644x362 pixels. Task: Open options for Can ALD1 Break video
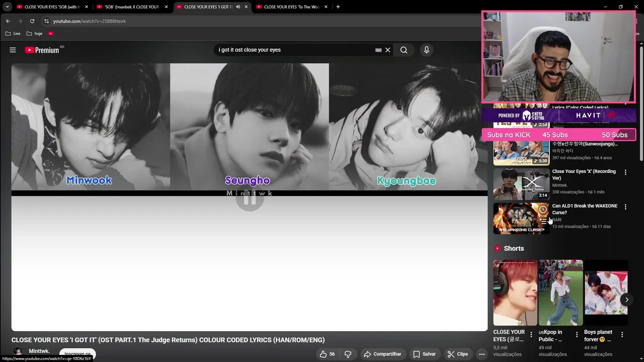click(625, 207)
